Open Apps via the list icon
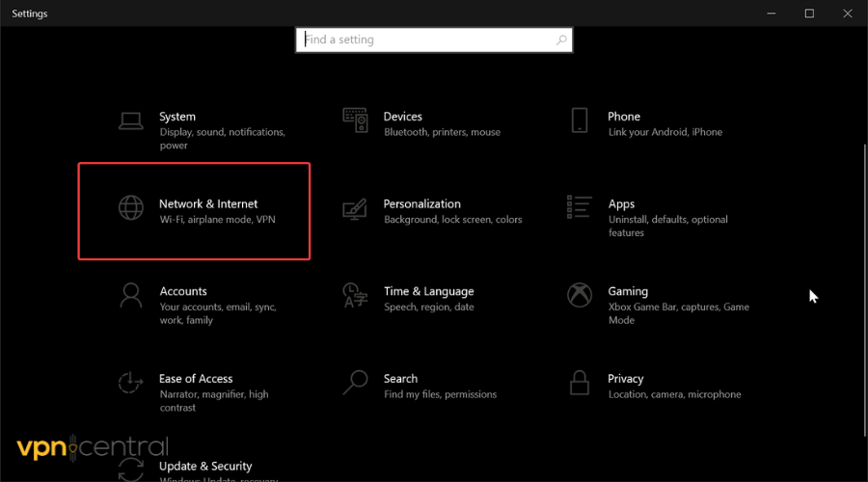The height and width of the screenshot is (482, 868). pyautogui.click(x=580, y=206)
